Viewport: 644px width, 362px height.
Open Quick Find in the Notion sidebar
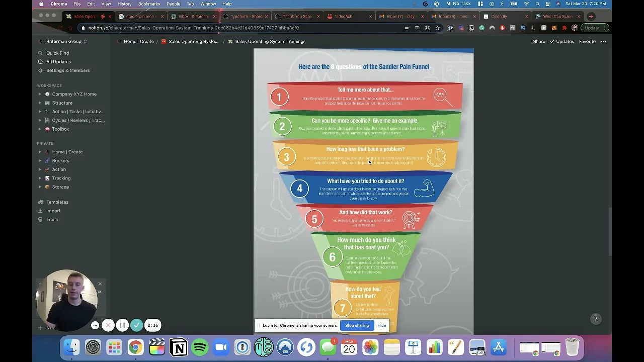click(57, 53)
